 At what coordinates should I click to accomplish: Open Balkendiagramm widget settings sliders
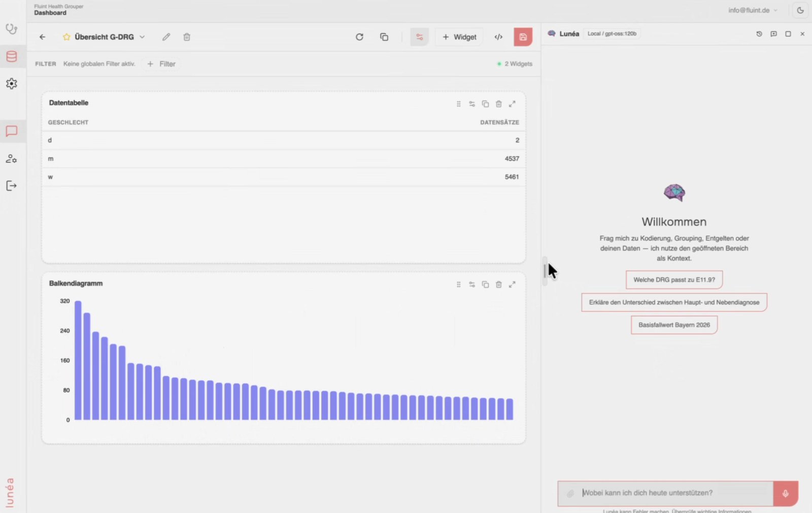click(472, 285)
